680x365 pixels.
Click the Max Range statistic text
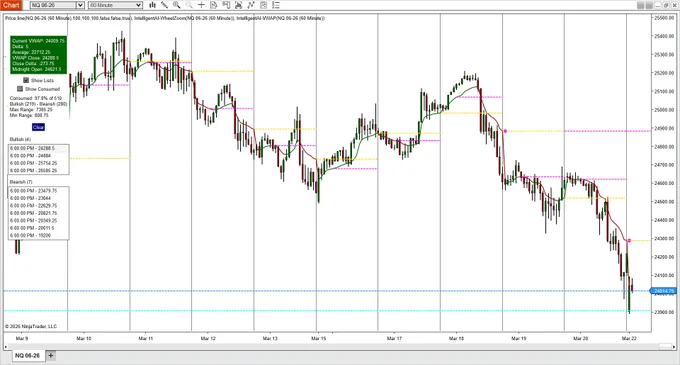[31, 110]
